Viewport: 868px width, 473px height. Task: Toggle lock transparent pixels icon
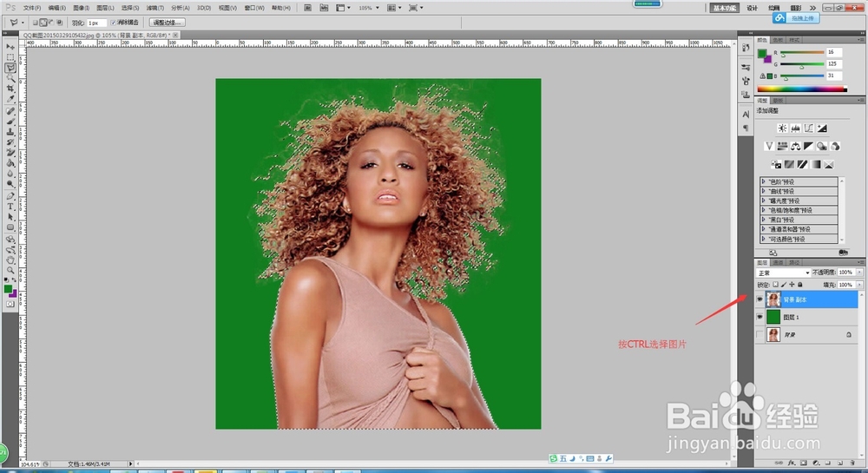[775, 285]
